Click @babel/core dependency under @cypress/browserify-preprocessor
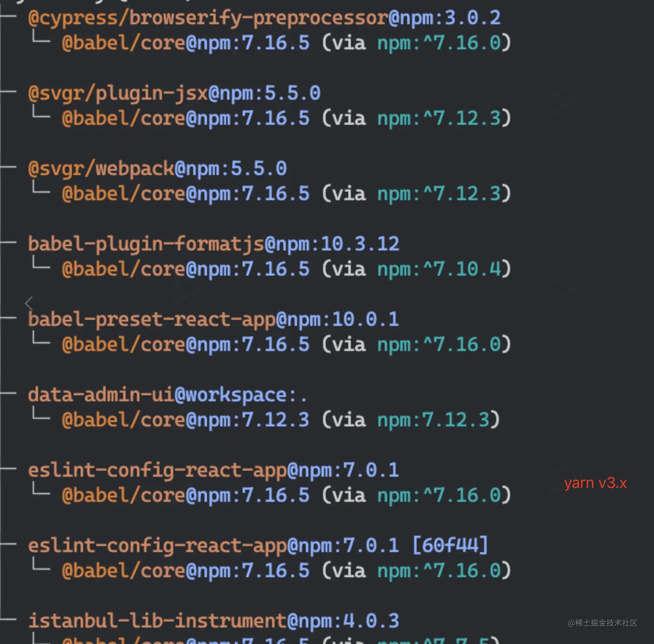Screen dimensions: 654x644 pos(185,43)
